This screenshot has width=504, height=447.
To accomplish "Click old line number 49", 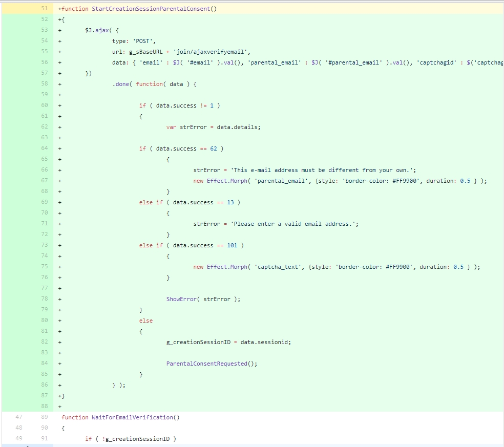I will 19,438.
